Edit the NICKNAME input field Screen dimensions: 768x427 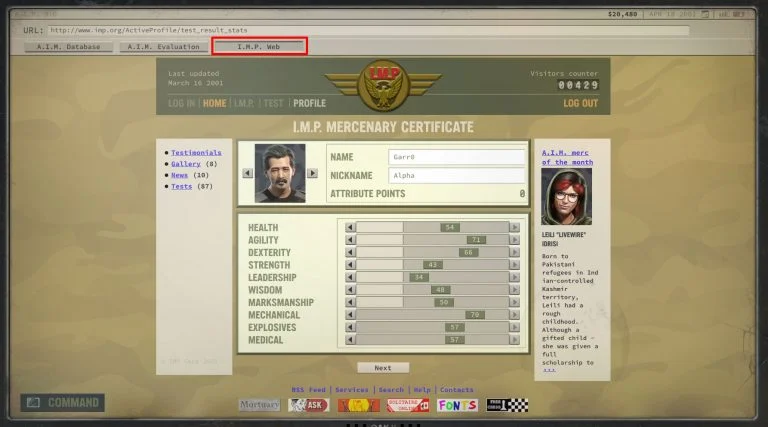(456, 175)
